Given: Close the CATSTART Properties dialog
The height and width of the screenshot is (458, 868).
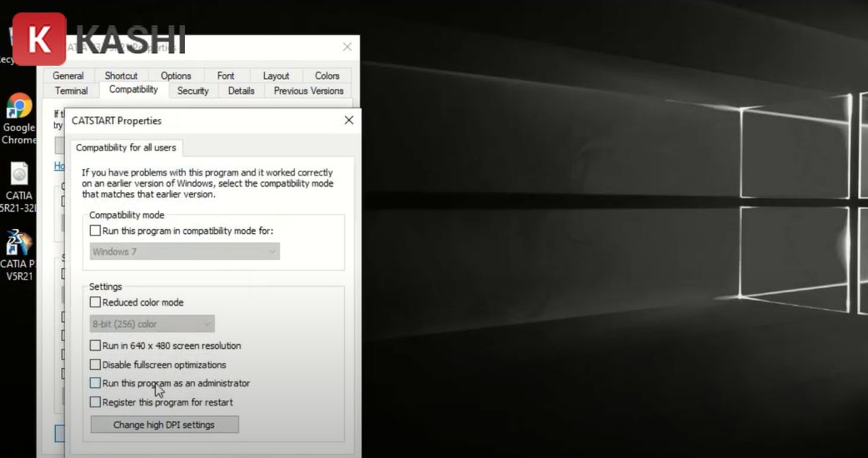Looking at the screenshot, I should pos(349,120).
